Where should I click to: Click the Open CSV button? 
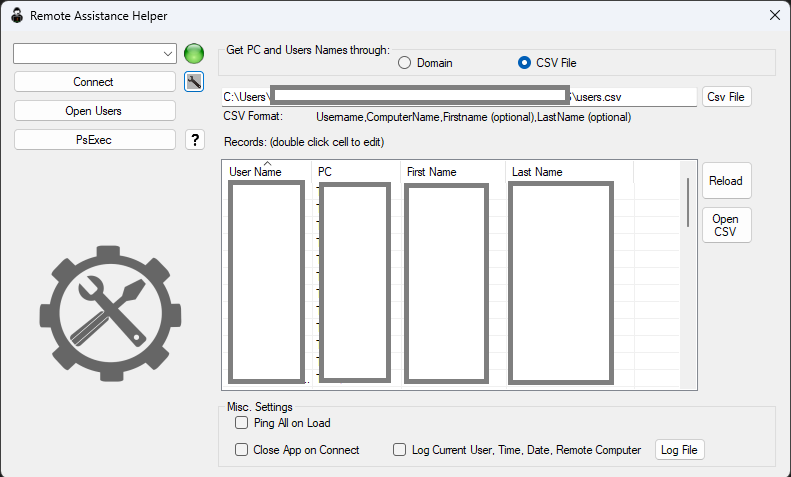pos(726,225)
